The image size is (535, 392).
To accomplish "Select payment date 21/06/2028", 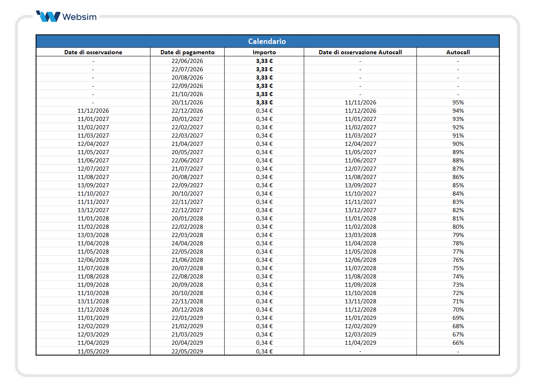I will click(187, 260).
